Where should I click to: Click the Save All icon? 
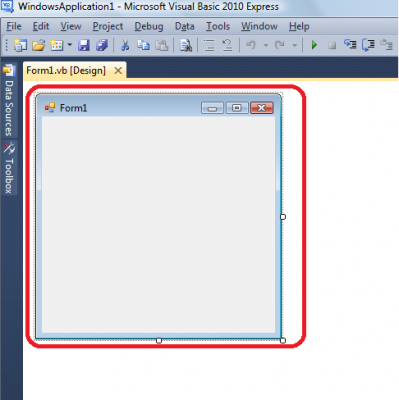click(102, 45)
